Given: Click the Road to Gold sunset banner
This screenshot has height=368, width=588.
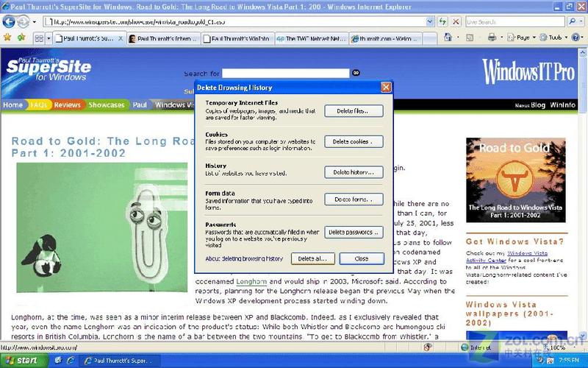Looking at the screenshot, I should 516,180.
